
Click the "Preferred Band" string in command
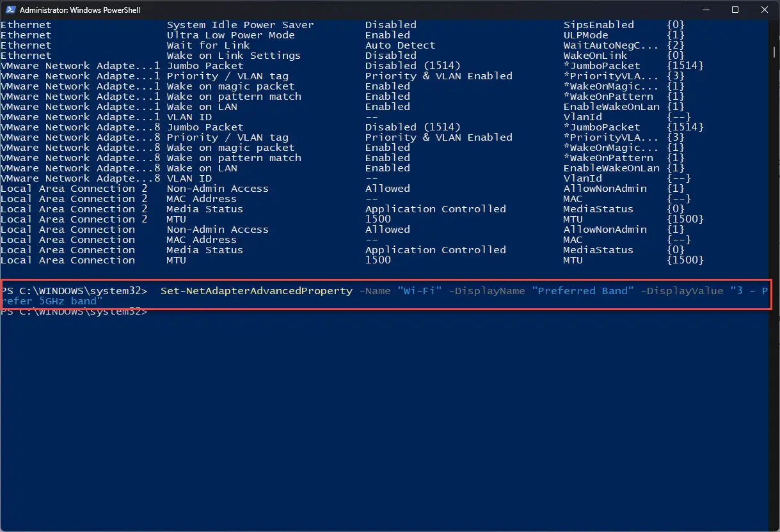(583, 291)
